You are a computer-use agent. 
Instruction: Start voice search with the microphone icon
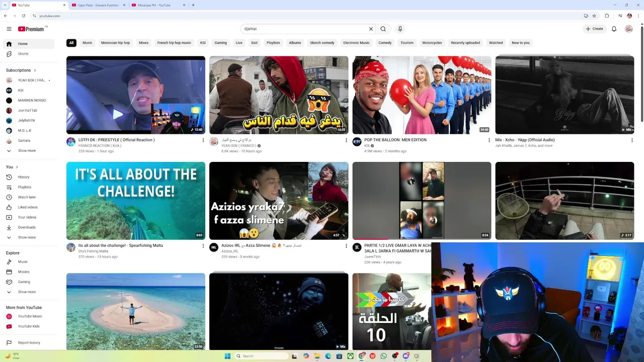tap(400, 29)
